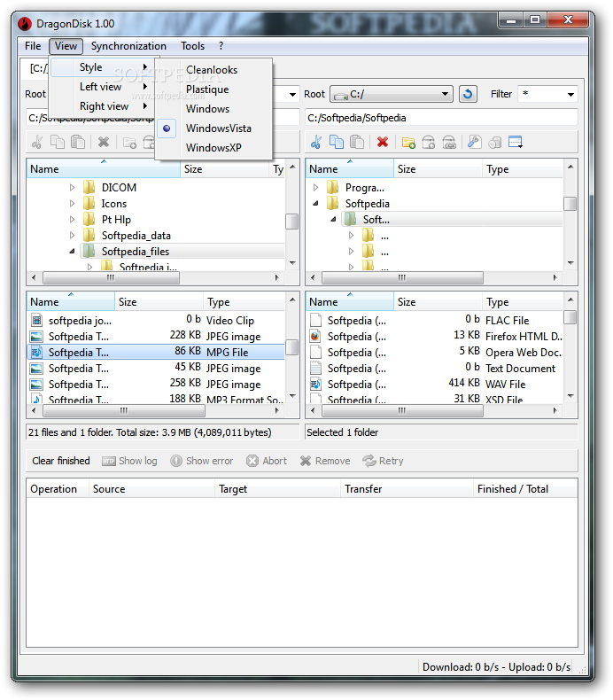This screenshot has width=613, height=700.
Task: Expand the Icons folder in left tree
Action: coord(73,204)
